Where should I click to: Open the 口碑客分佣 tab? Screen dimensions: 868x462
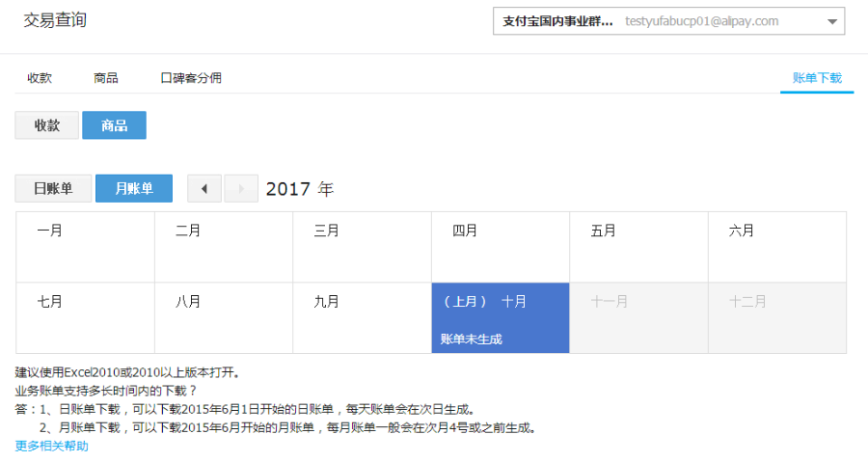point(191,78)
